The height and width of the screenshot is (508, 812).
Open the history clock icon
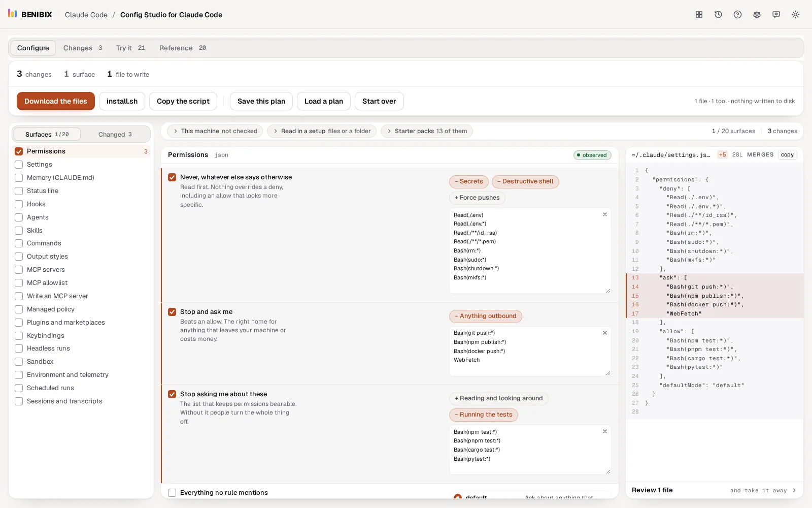click(718, 15)
